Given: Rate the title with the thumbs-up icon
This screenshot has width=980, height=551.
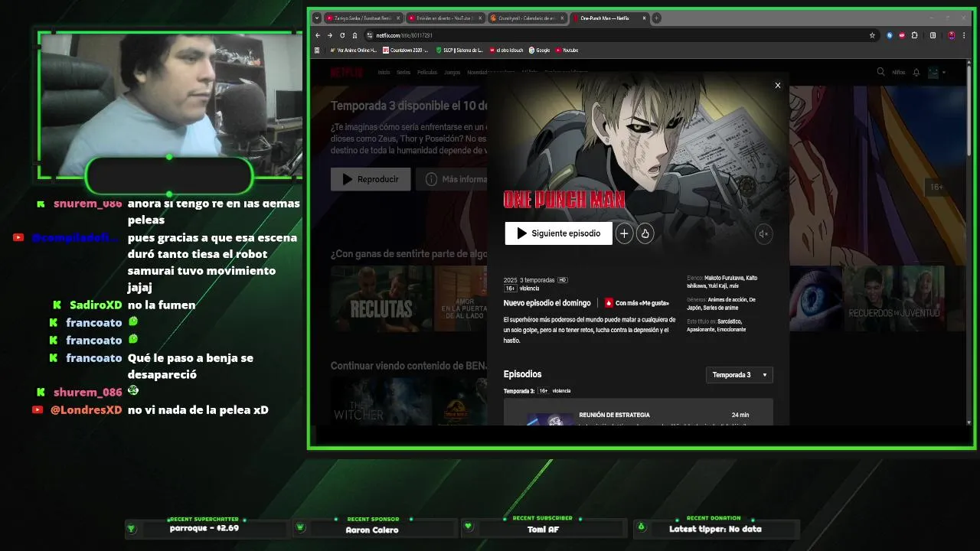Looking at the screenshot, I should point(645,234).
